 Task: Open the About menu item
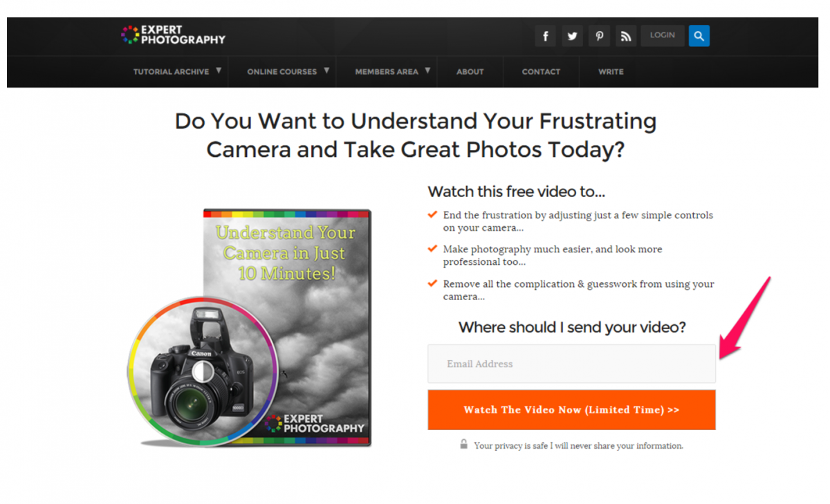[x=470, y=72]
